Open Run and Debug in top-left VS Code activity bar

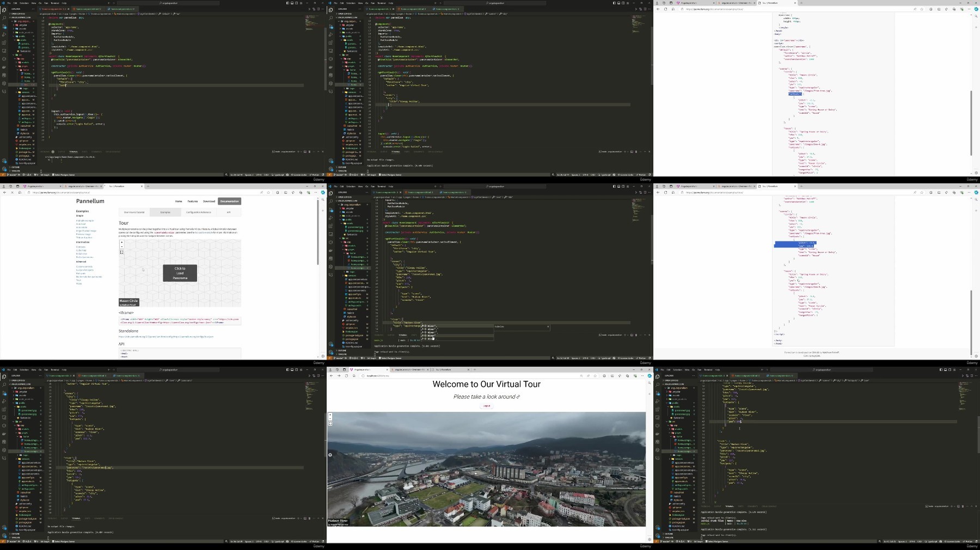4,34
